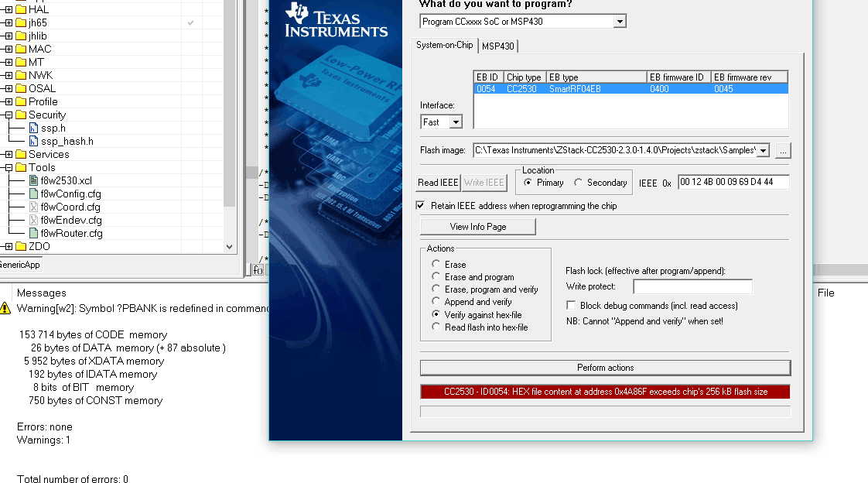
Task: Open the Flash image path dropdown
Action: [764, 151]
